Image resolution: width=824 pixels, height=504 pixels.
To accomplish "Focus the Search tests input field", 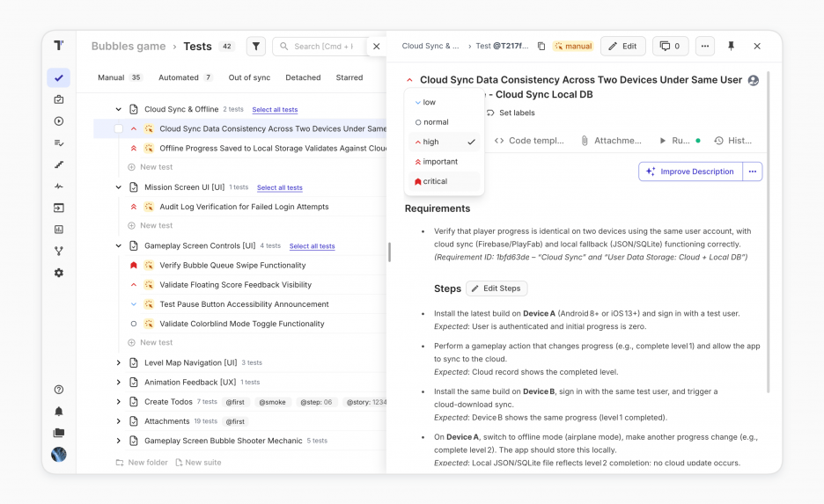I will (x=321, y=47).
